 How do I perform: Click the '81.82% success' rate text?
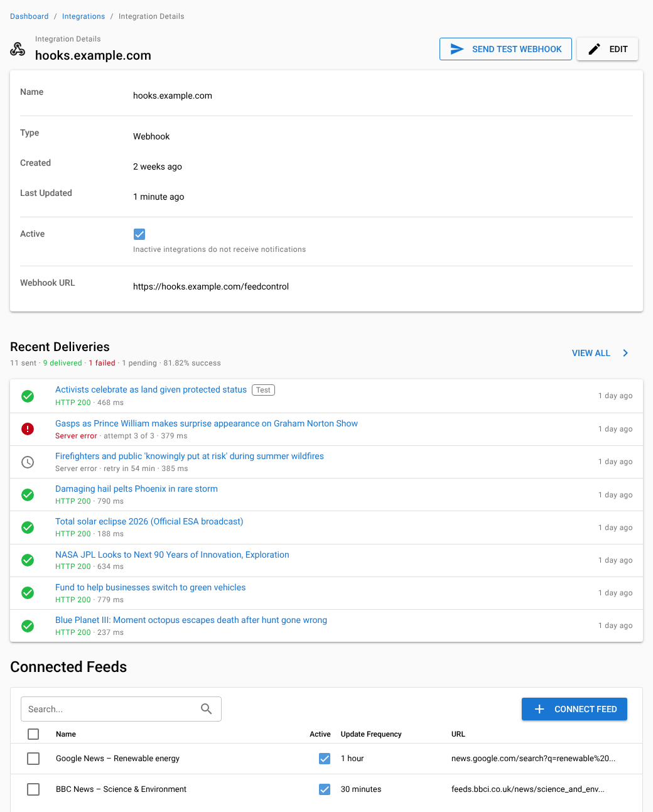click(192, 363)
